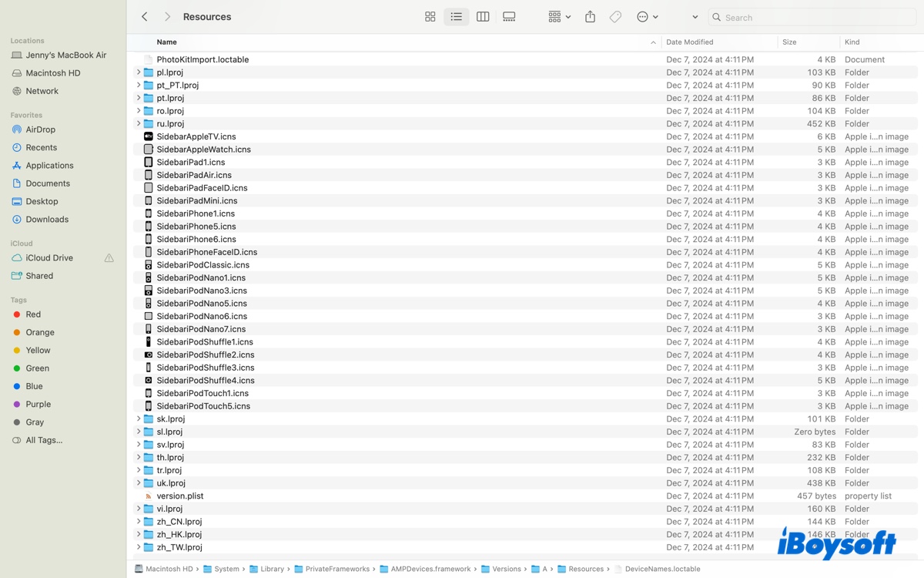Expand the zh_CN.lproj folder
Viewport: 924px width, 578px height.
pyautogui.click(x=139, y=522)
